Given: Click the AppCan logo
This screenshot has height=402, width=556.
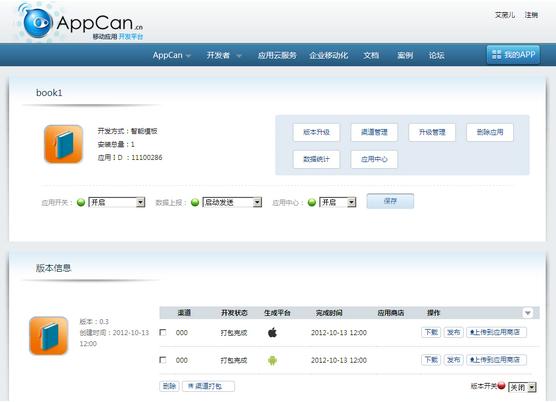Looking at the screenshot, I should coord(81,23).
